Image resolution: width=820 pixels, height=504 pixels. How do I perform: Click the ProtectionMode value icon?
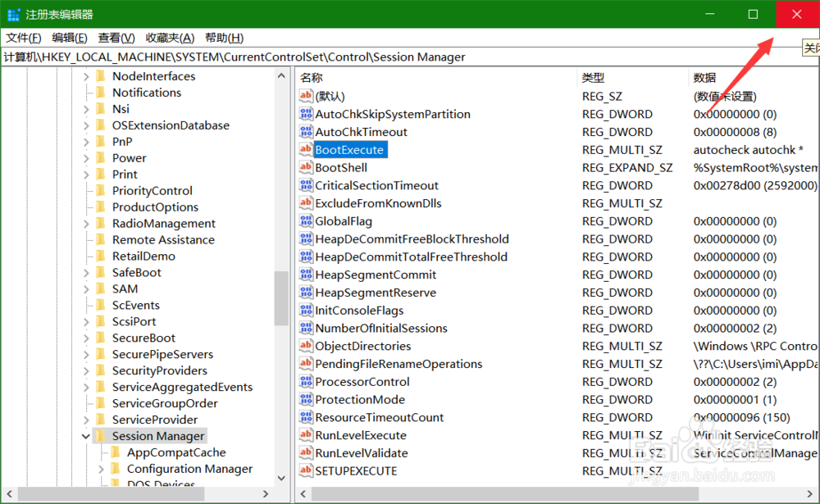coord(306,399)
